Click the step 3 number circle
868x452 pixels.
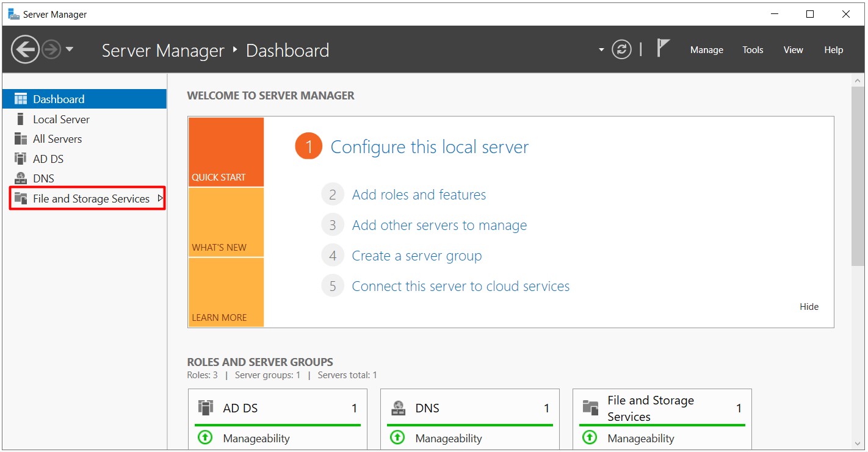click(333, 225)
